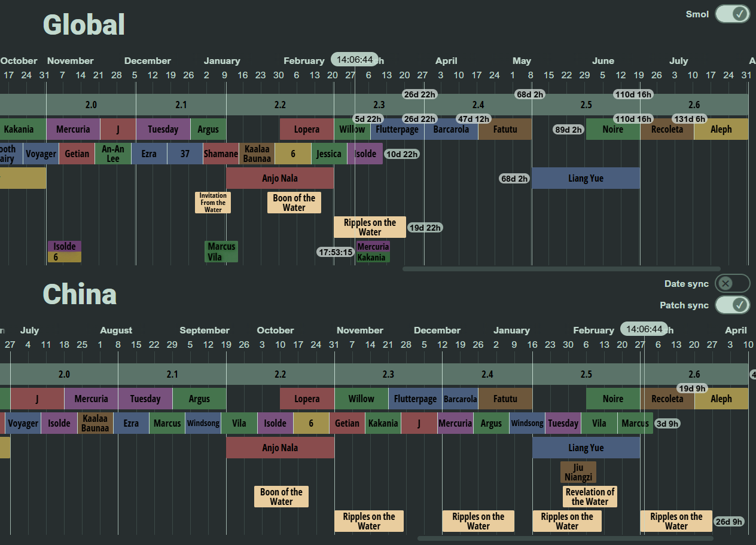The height and width of the screenshot is (545, 756).
Task: Click the 10d 22h countdown badge
Action: point(401,154)
